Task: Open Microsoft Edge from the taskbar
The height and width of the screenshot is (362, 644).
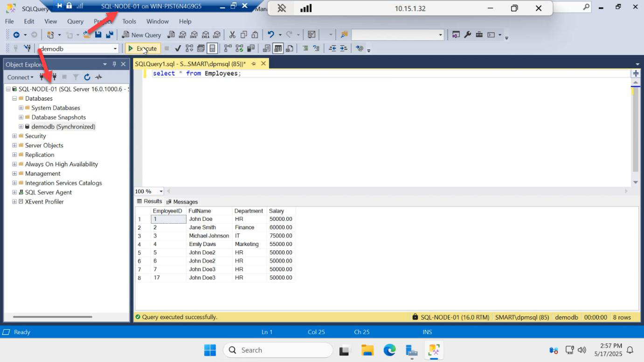Action: [x=389, y=350]
